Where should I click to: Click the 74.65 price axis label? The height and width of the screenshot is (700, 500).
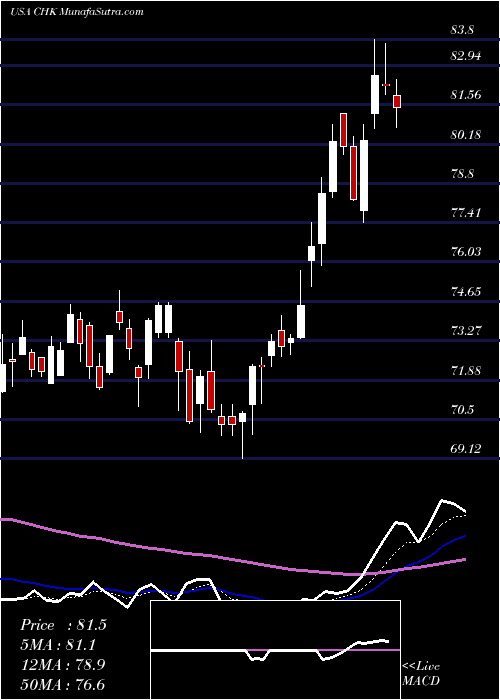tap(465, 292)
